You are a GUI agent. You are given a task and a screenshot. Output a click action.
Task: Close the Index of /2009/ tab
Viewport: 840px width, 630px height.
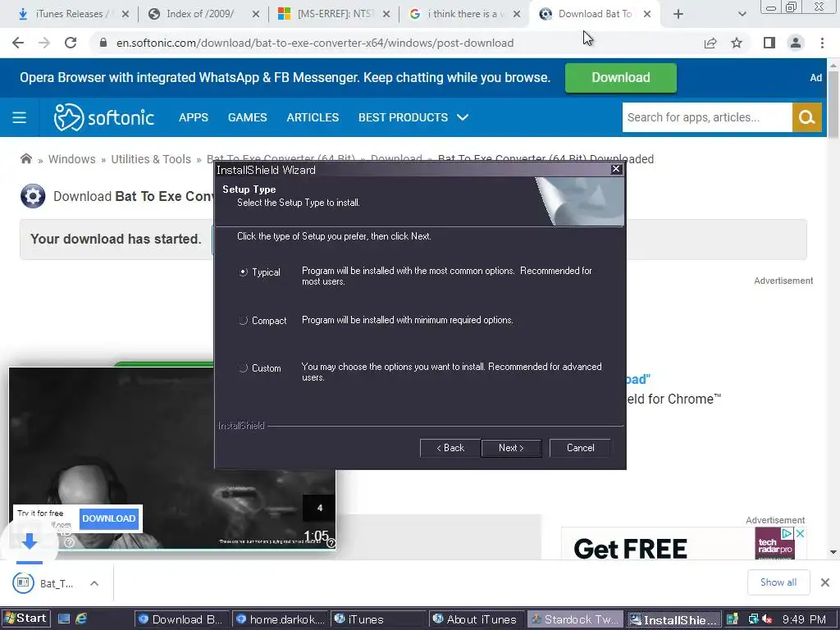(x=256, y=14)
